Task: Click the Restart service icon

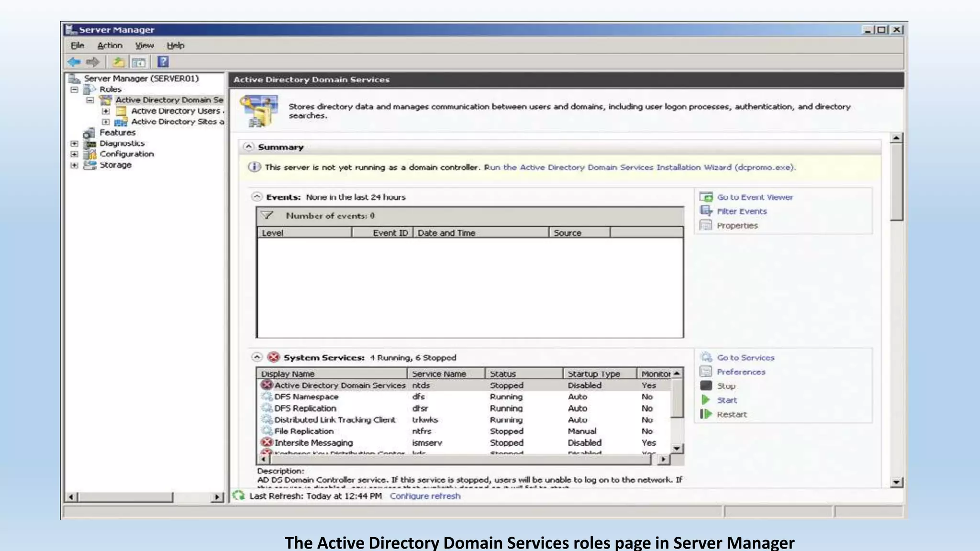Action: [706, 414]
